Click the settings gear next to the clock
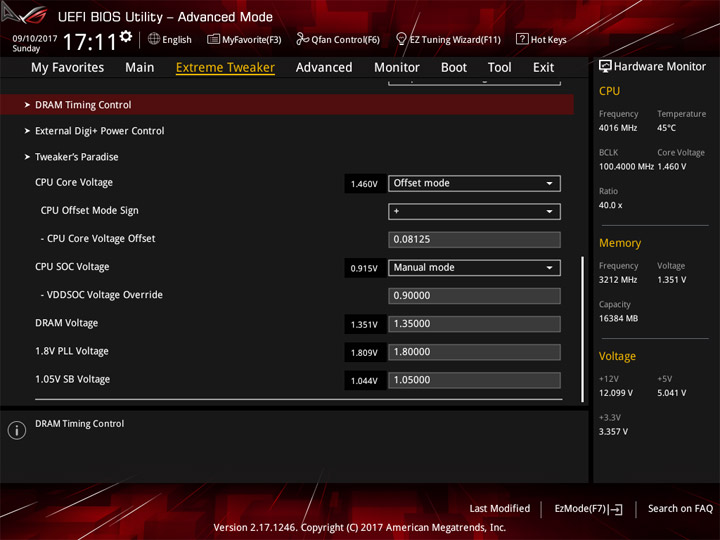Viewport: 720px width, 540px height. pyautogui.click(x=126, y=36)
